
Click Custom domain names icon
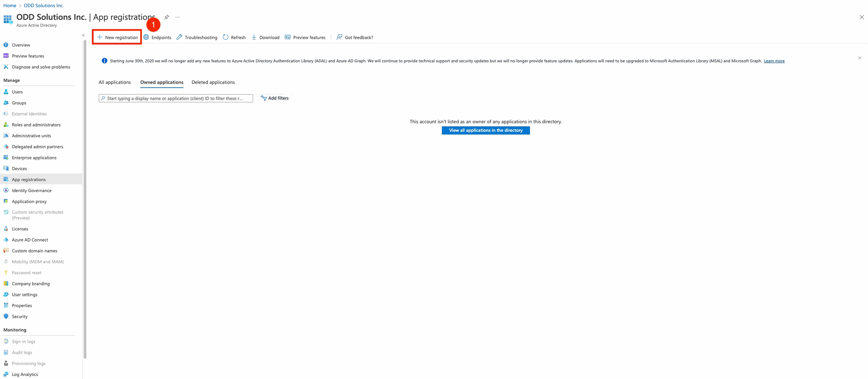click(6, 250)
